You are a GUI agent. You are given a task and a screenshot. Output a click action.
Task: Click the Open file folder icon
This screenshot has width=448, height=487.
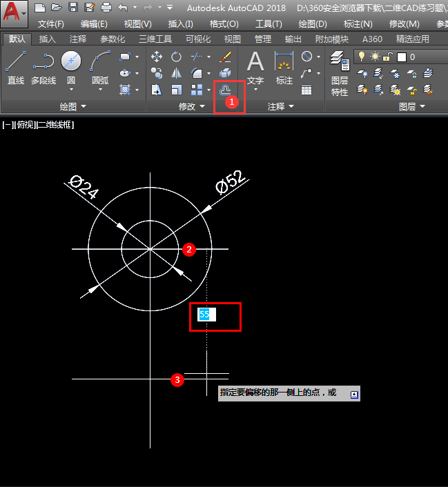click(57, 8)
